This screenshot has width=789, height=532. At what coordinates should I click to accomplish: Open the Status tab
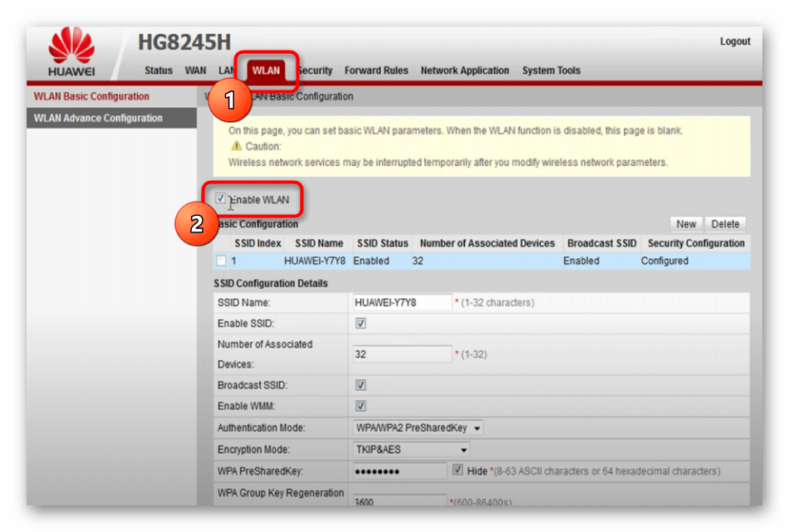click(159, 71)
